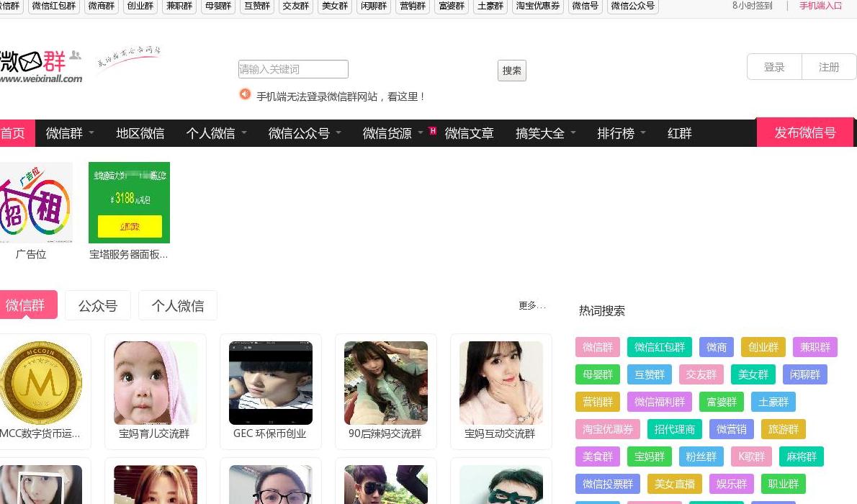The width and height of the screenshot is (857, 504).
Task: Click the 登录 button
Action: point(774,67)
